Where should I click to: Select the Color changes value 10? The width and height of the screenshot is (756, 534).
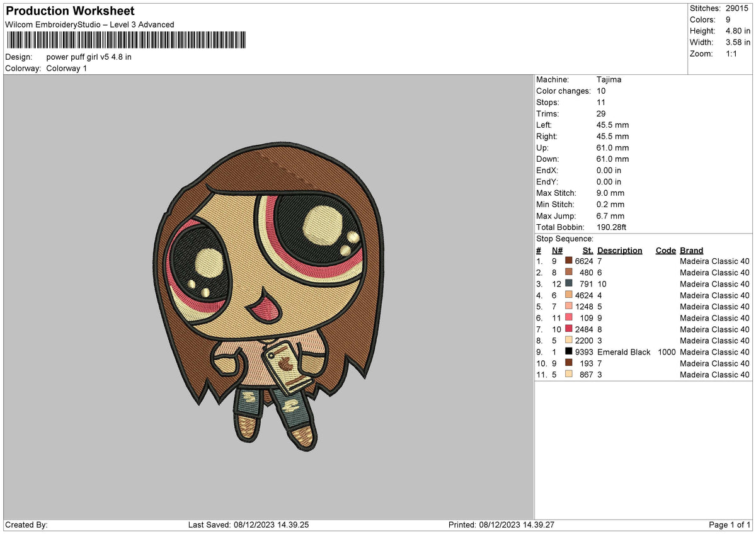tap(601, 91)
